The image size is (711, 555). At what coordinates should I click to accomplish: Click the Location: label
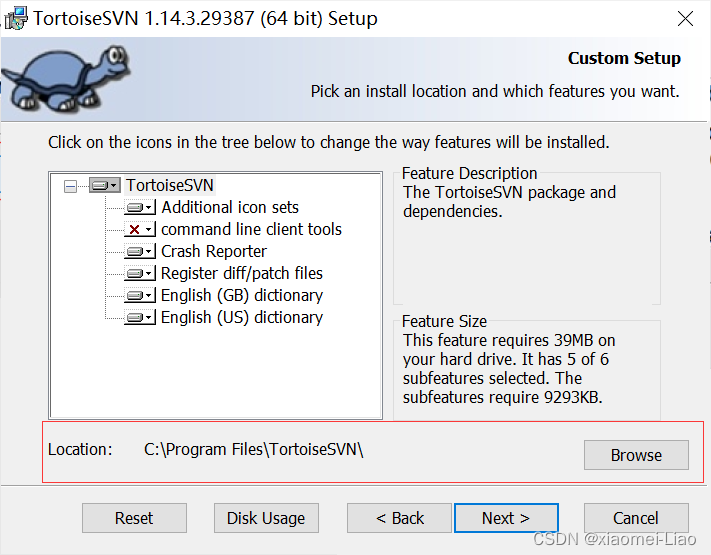point(80,449)
